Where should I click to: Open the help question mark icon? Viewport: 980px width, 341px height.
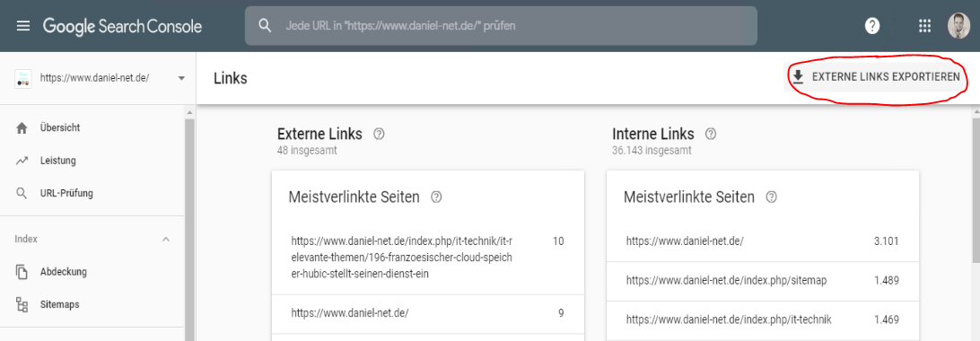[872, 26]
